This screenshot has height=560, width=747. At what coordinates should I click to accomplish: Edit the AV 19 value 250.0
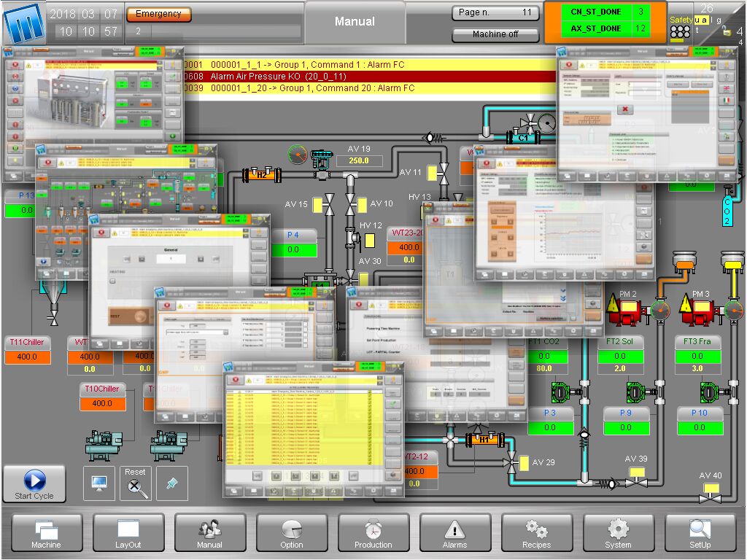point(359,161)
